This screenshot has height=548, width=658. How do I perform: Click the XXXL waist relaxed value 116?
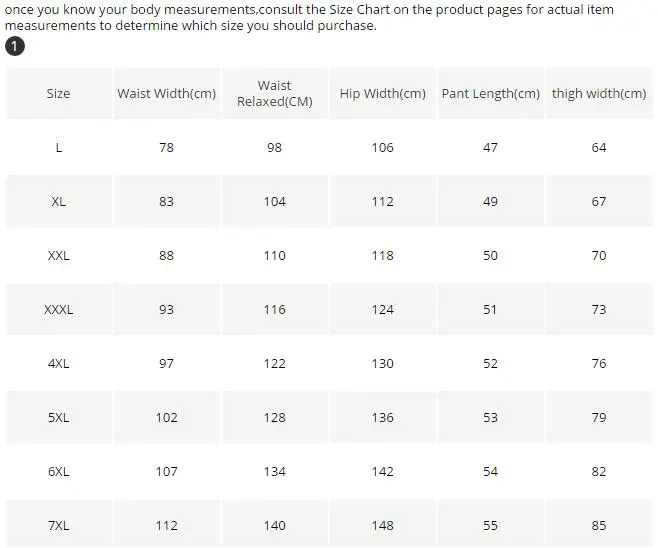click(274, 309)
